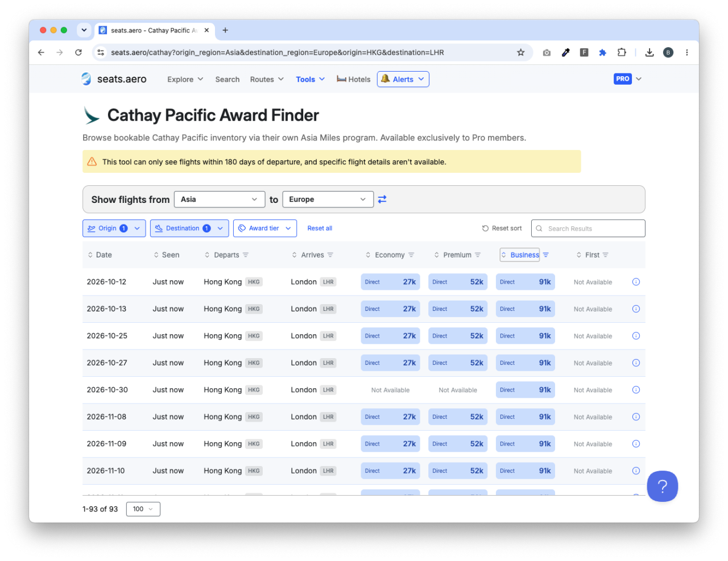The height and width of the screenshot is (561, 728).
Task: Sort table by the Seen column
Action: [166, 255]
